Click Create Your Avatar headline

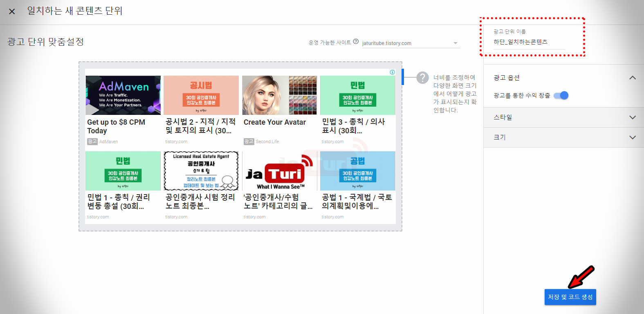coord(275,122)
